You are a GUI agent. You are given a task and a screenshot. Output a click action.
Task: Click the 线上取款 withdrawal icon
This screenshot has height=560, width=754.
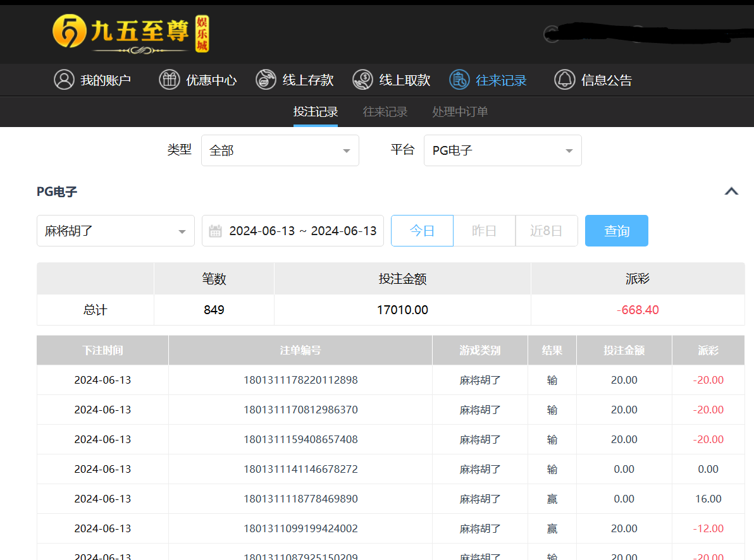click(362, 80)
